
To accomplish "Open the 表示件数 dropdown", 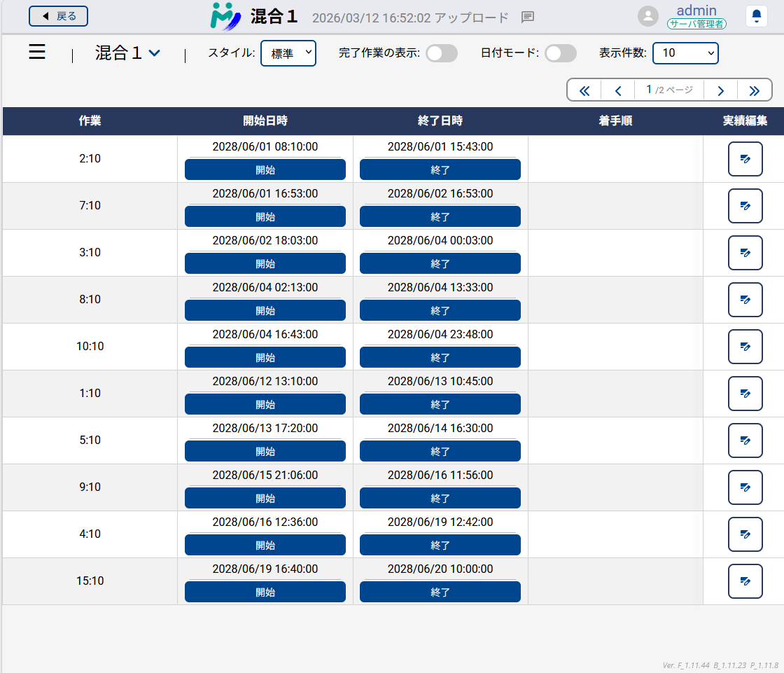I will [685, 53].
